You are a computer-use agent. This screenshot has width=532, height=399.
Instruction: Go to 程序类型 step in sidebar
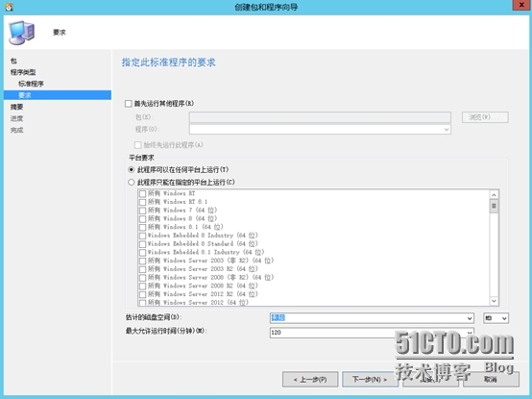click(x=23, y=72)
